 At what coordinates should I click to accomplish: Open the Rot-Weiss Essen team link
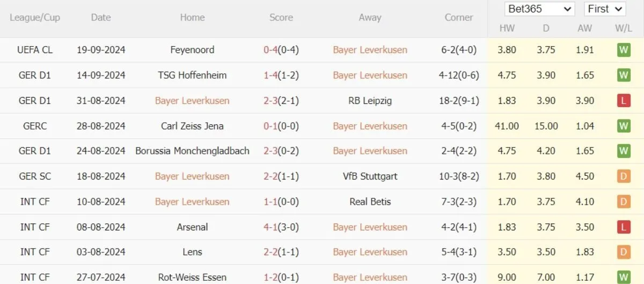tap(192, 278)
